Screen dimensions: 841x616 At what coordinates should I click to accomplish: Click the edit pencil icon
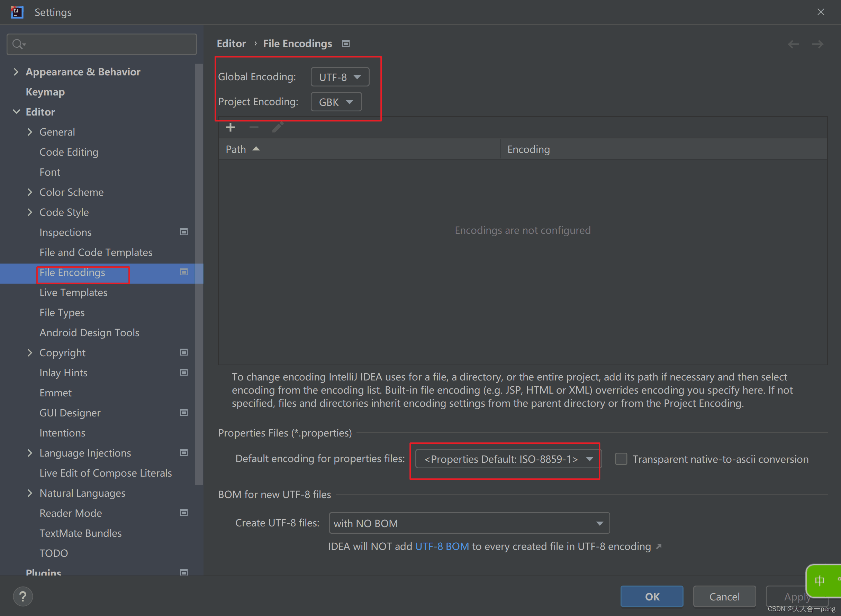[x=278, y=127]
